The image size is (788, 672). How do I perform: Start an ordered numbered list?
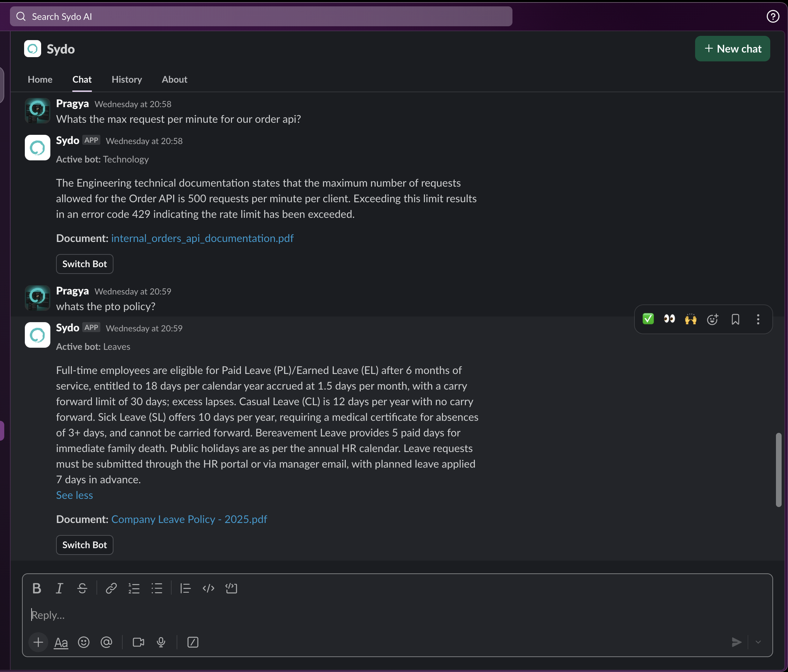134,588
